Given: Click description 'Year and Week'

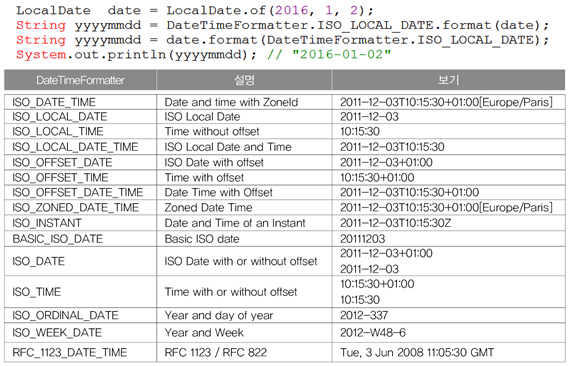Looking at the screenshot, I should tap(204, 333).
